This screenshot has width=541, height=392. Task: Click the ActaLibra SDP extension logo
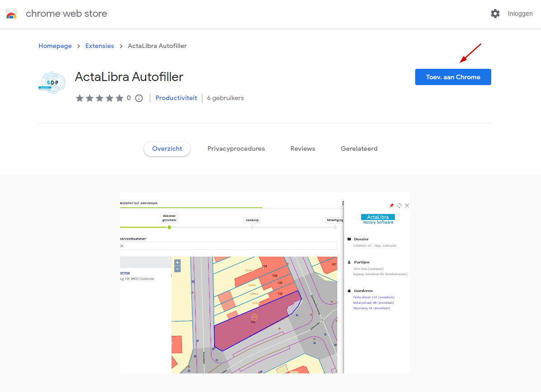(x=52, y=82)
